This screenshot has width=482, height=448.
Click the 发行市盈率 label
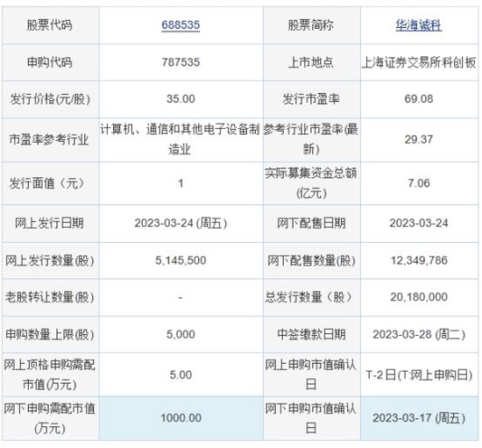pos(311,99)
